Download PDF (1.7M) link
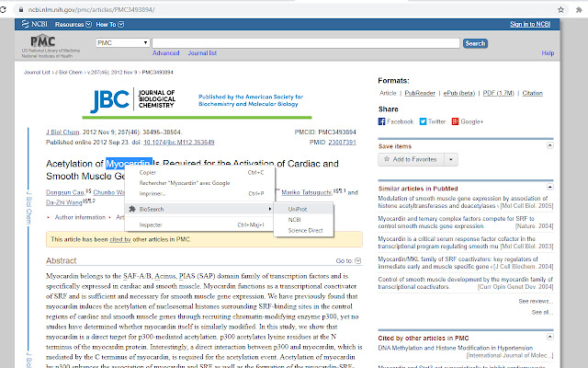Image resolution: width=588 pixels, height=368 pixels. (498, 93)
